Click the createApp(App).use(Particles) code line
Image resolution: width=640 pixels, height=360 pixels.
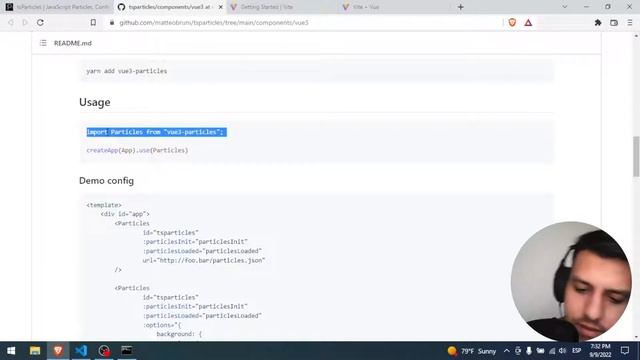coord(137,150)
